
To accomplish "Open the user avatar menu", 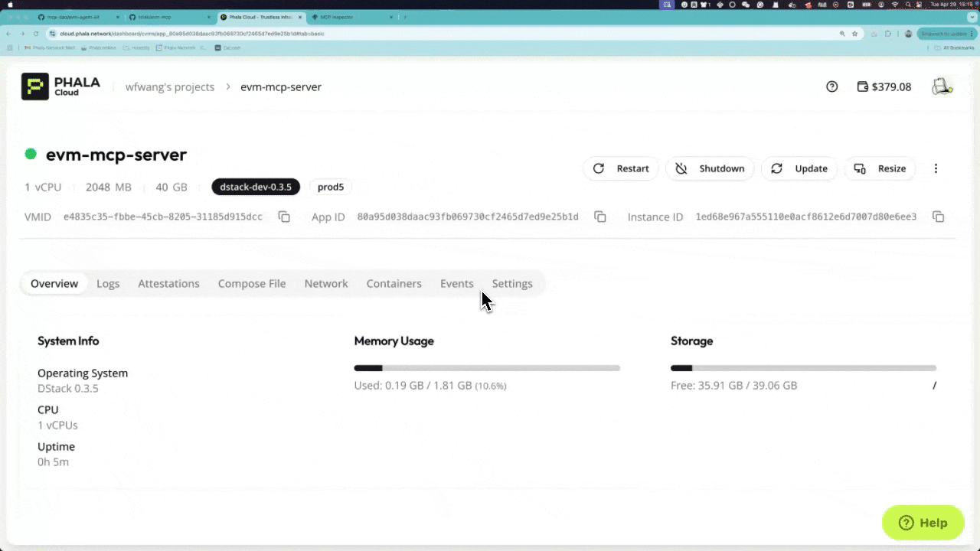I will coord(941,86).
